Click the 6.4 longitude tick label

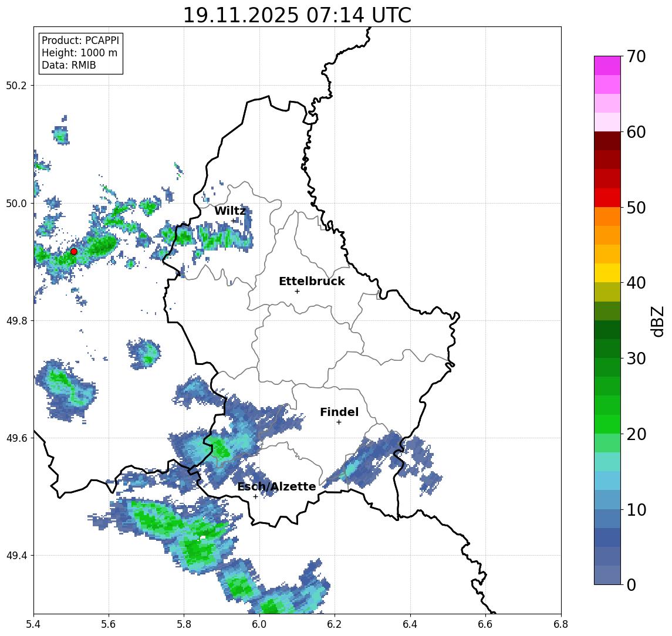410,624
